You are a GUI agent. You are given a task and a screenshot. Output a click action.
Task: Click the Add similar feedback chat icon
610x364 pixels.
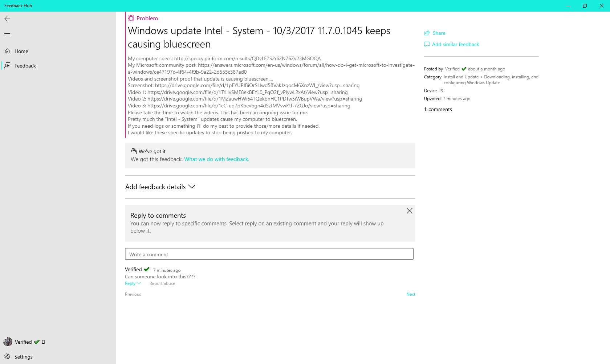[427, 44]
